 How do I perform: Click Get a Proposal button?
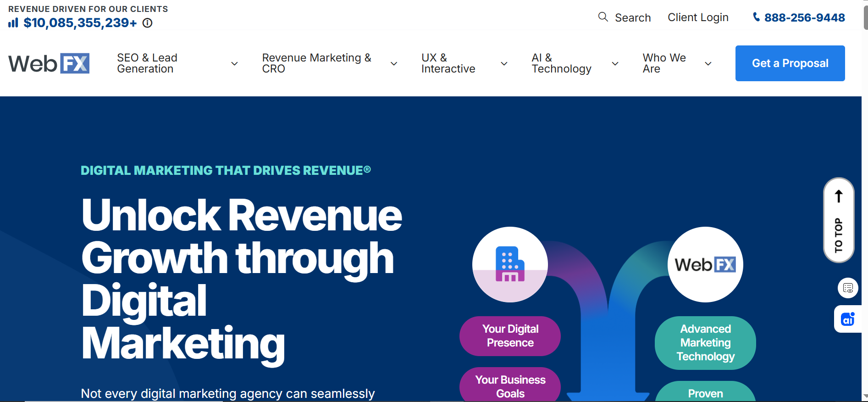coord(790,63)
